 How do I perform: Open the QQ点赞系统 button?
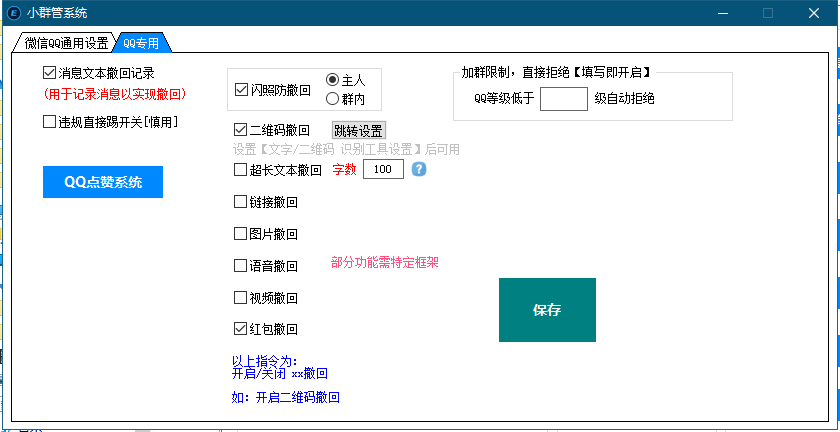tap(103, 182)
